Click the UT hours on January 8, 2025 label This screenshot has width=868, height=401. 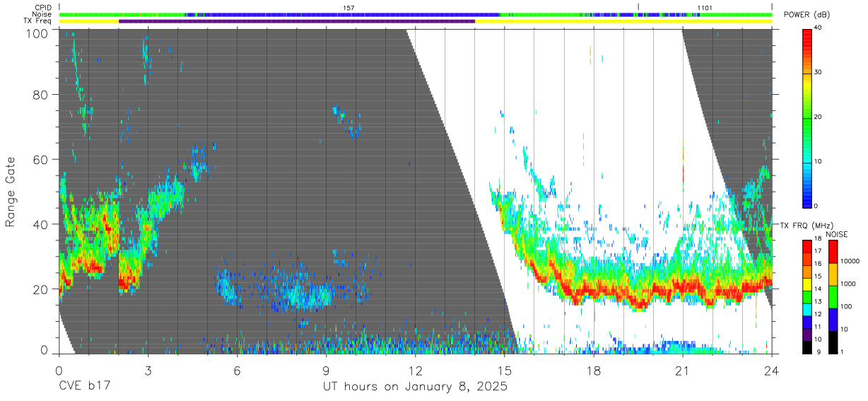pyautogui.click(x=415, y=387)
